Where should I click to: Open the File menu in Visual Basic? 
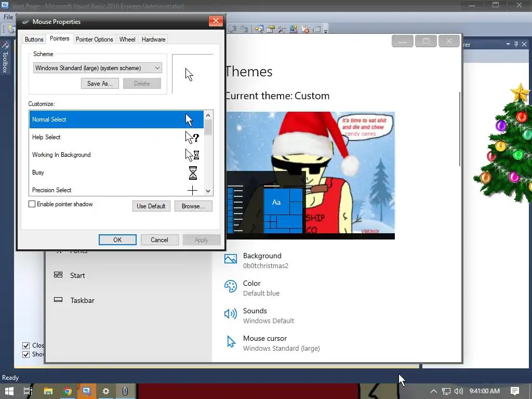tap(8, 17)
